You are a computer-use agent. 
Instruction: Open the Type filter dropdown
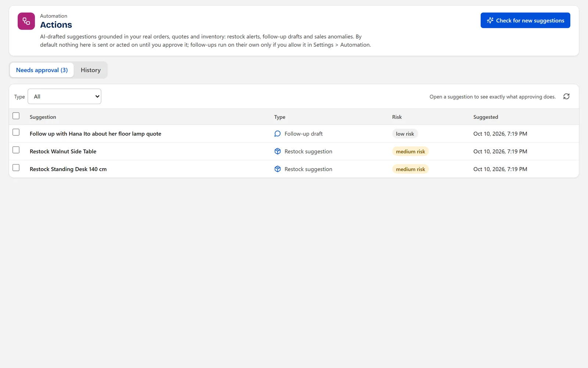64,96
